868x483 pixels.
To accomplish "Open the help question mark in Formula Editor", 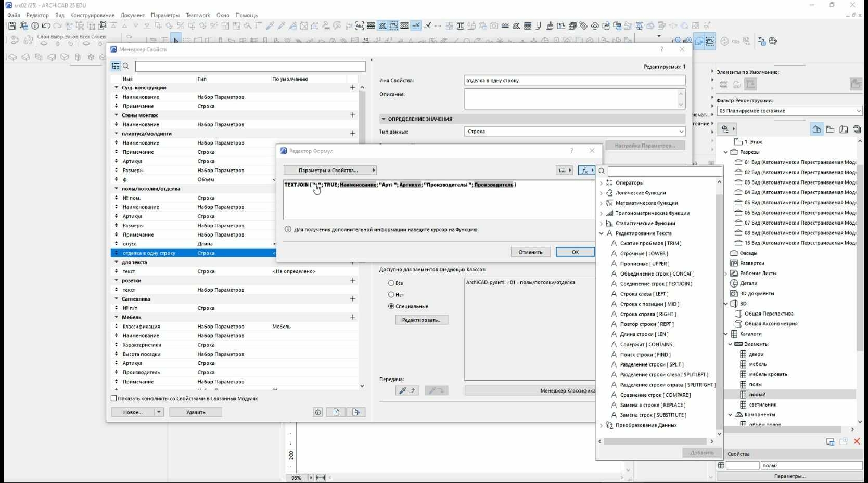I will [571, 151].
